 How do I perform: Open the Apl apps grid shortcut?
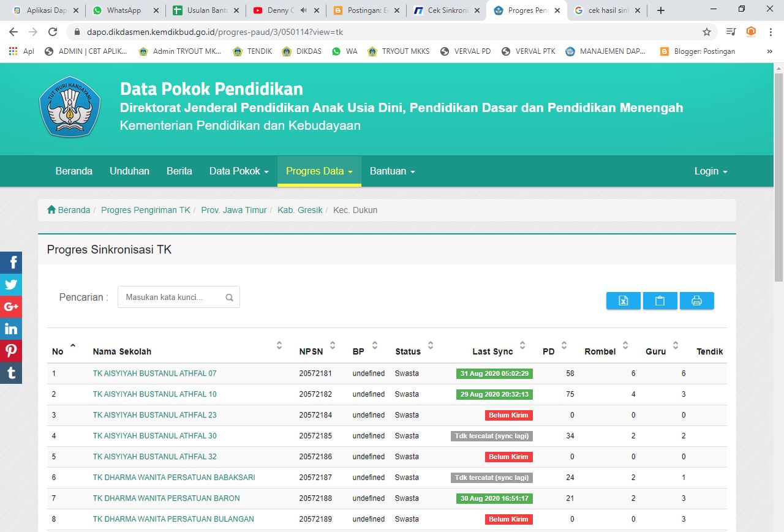pos(21,51)
